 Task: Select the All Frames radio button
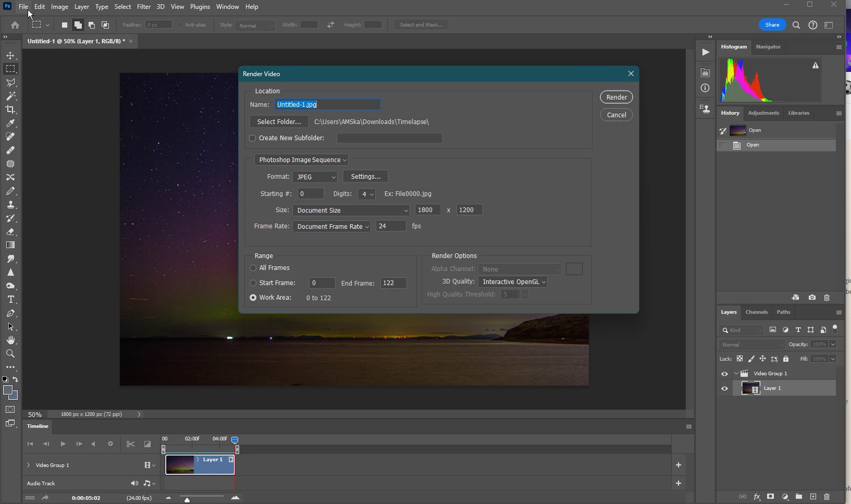(253, 268)
